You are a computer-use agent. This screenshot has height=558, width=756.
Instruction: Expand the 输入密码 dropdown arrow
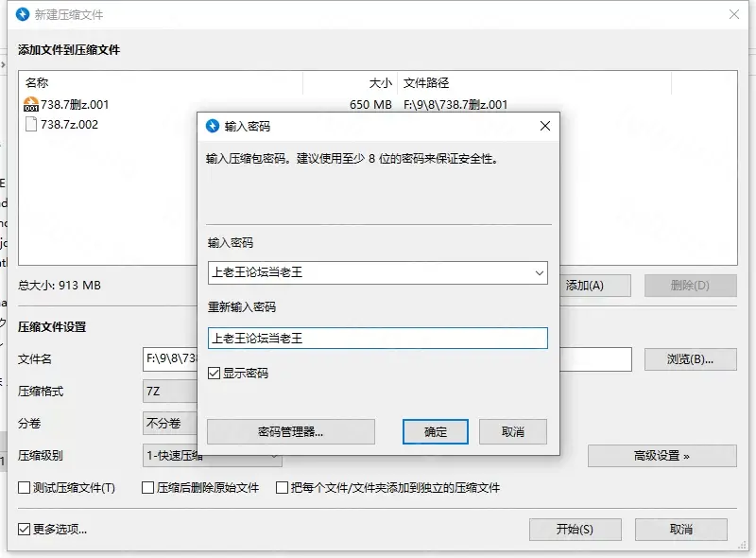click(539, 273)
